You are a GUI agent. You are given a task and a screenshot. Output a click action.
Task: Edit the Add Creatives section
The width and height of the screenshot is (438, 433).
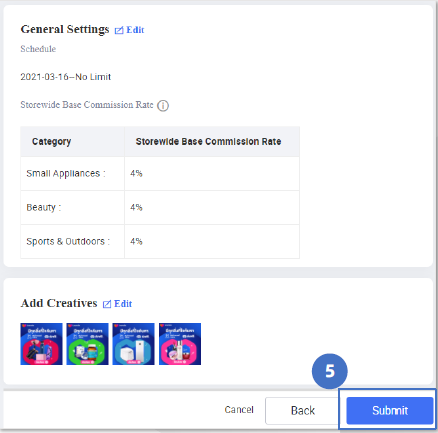[117, 304]
